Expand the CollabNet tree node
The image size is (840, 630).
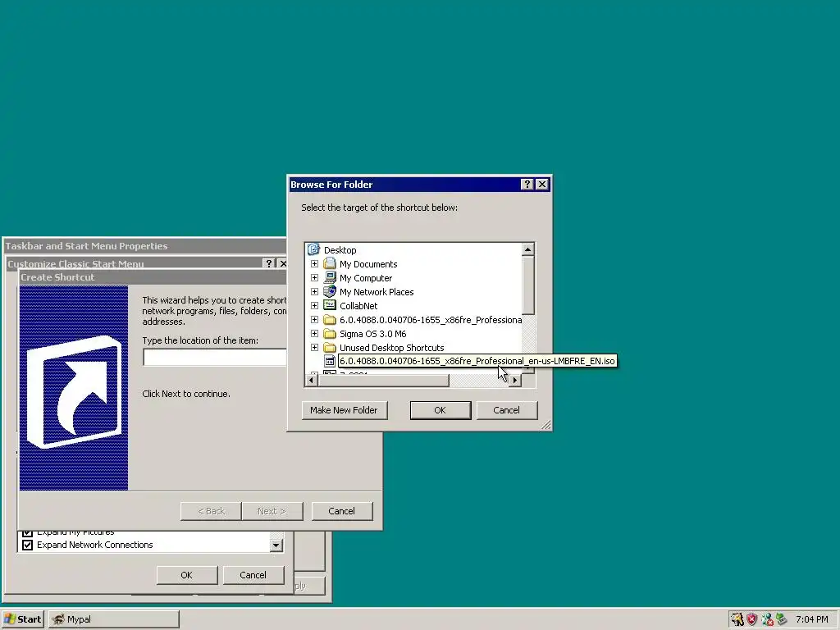314,305
